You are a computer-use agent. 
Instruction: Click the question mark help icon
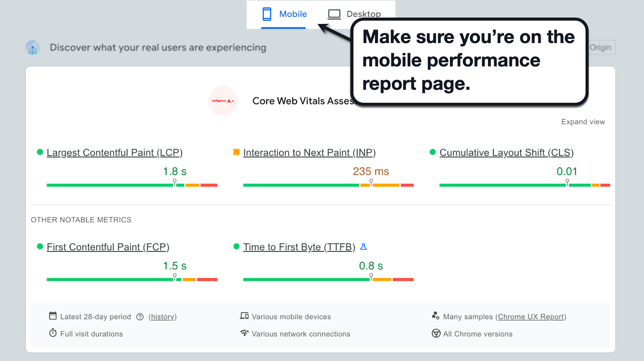coord(140,317)
